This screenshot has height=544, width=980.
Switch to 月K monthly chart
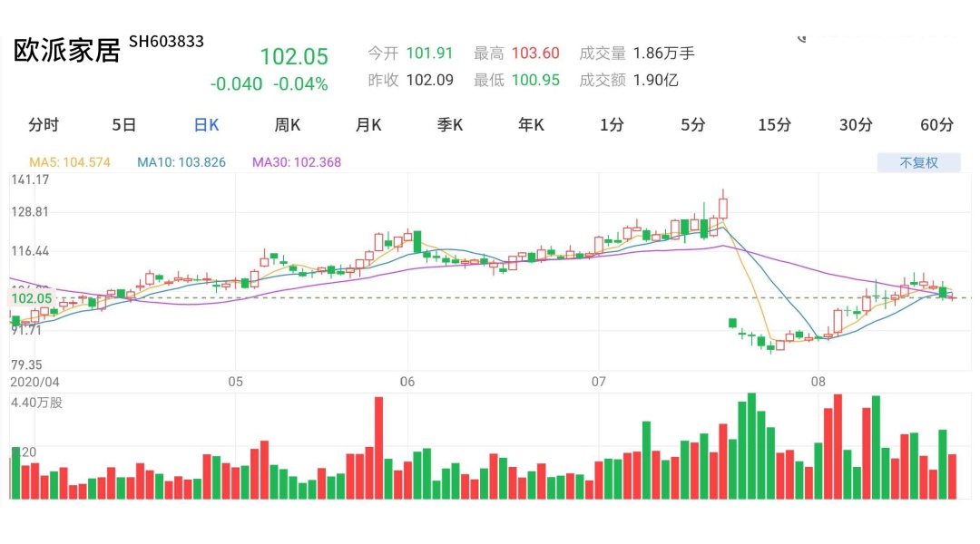click(368, 125)
